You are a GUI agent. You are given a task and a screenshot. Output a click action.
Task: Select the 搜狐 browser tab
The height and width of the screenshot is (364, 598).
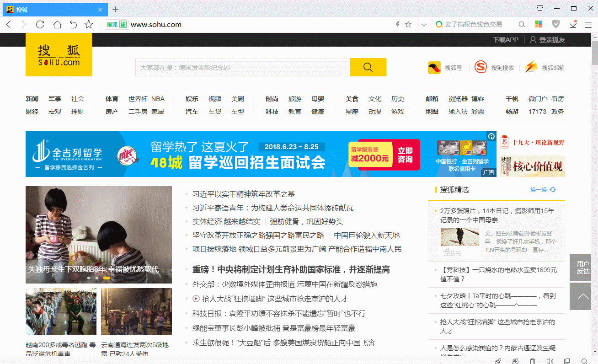[x=54, y=9]
